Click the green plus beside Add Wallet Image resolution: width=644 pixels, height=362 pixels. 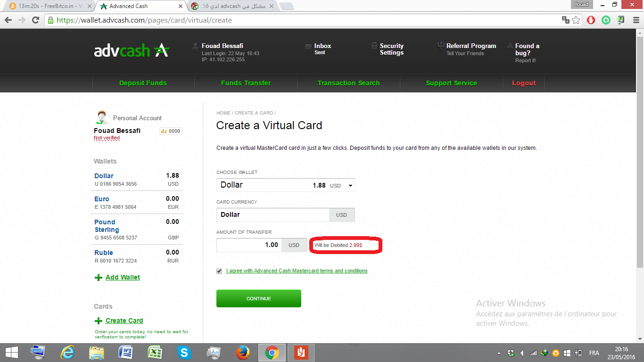(99, 278)
